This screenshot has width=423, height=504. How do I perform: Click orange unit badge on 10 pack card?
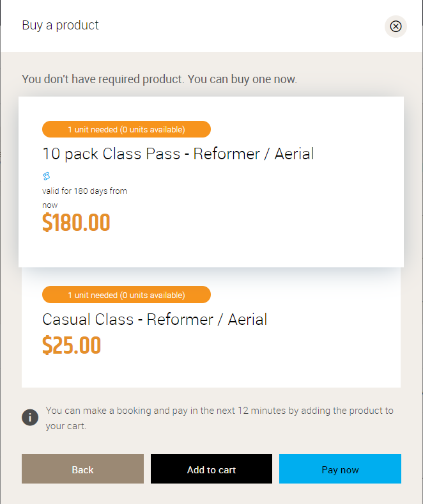(x=126, y=129)
